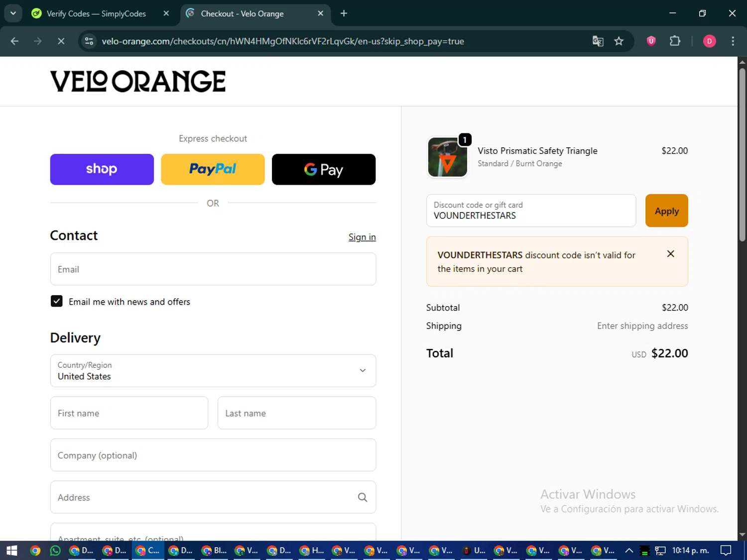Click the First name field
The width and height of the screenshot is (747, 560).
pos(129,413)
